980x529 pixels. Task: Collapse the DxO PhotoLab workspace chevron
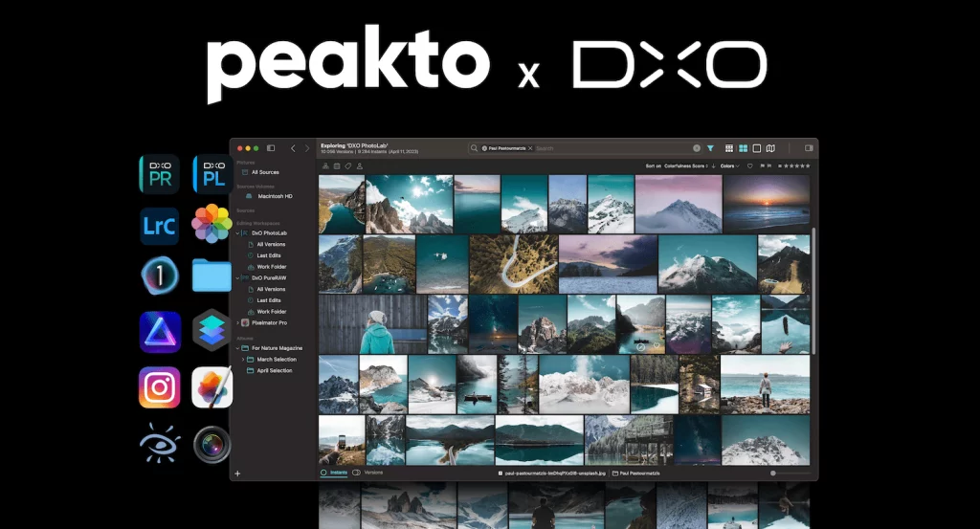click(237, 233)
